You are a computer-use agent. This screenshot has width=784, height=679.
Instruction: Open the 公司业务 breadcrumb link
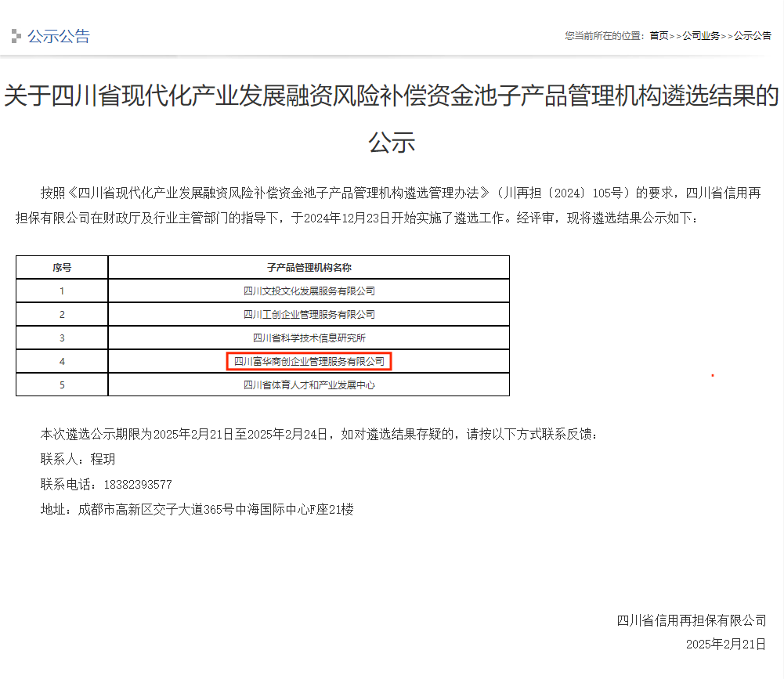tap(701, 35)
